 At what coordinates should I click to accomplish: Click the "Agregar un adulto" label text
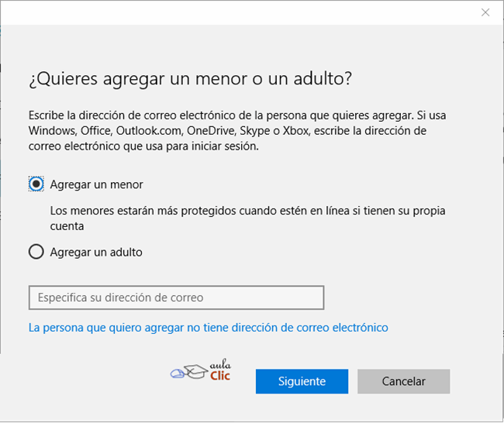point(96,252)
